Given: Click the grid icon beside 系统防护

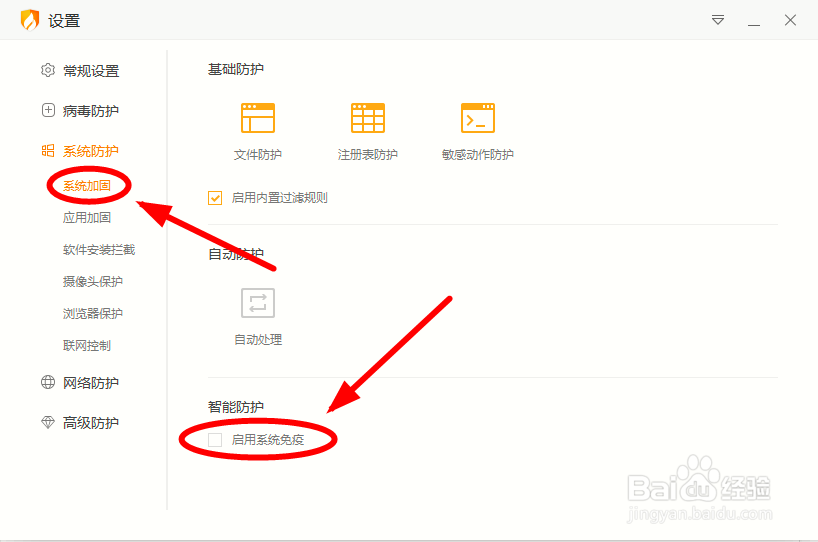Looking at the screenshot, I should click(x=48, y=151).
